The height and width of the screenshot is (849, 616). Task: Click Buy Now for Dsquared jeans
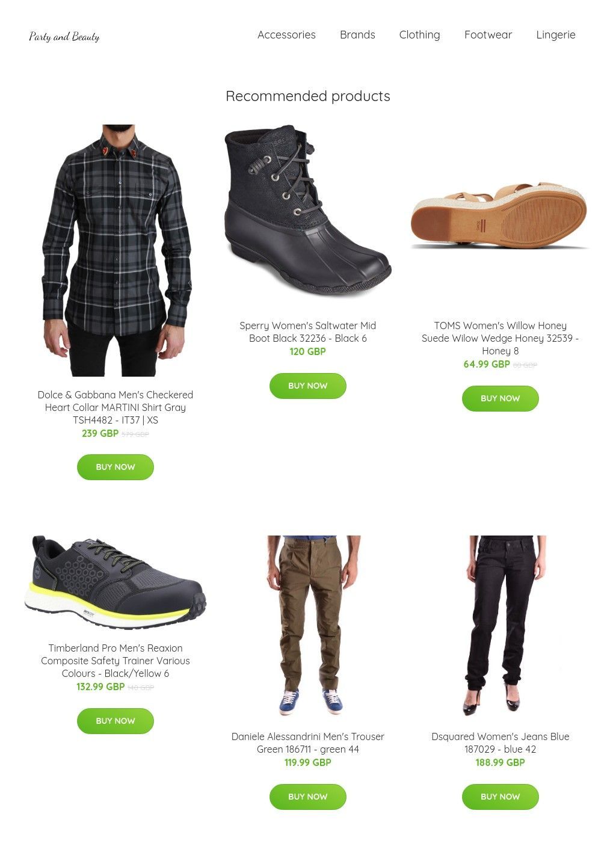click(x=500, y=797)
